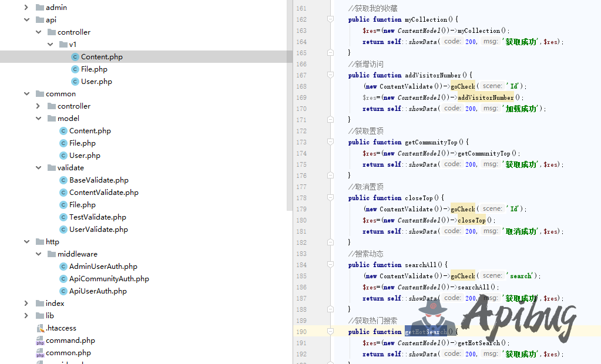Expand the admin folder
Image resolution: width=601 pixels, height=364 pixels.
(x=26, y=8)
